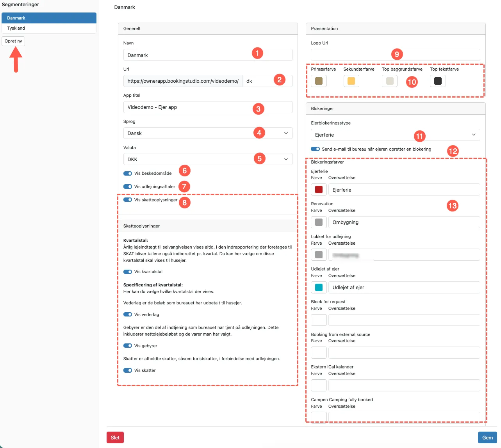Open the Ejerblokeringsstype dropdown

[x=395, y=135]
